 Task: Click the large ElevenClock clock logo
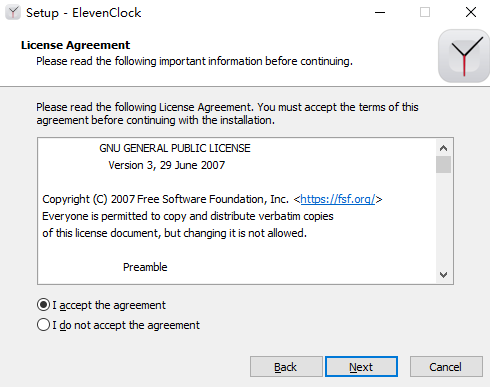[x=464, y=56]
